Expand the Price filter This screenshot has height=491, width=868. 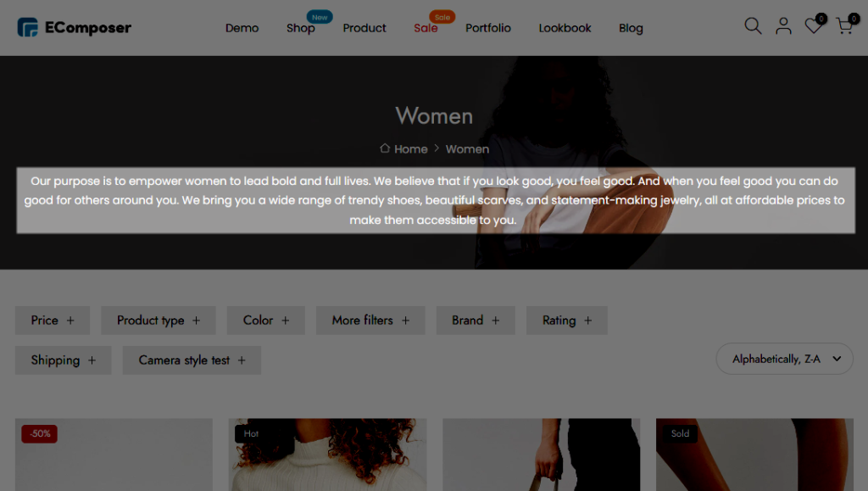click(x=53, y=321)
